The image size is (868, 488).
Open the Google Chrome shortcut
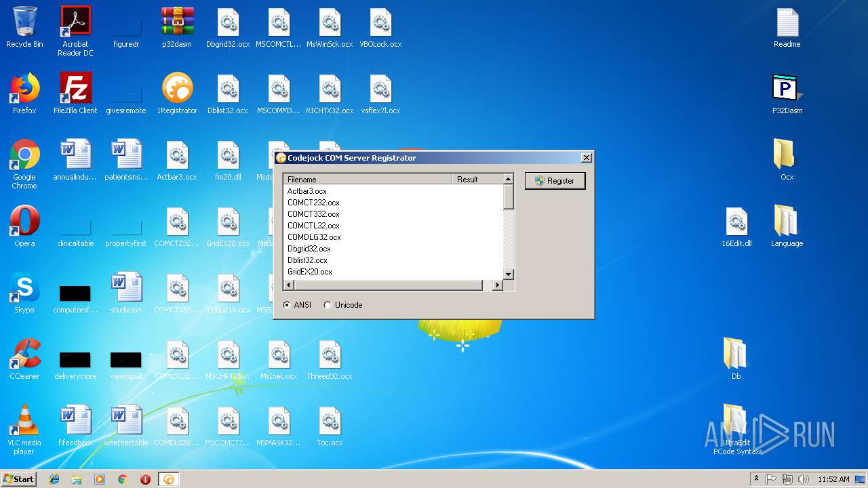pyautogui.click(x=24, y=165)
